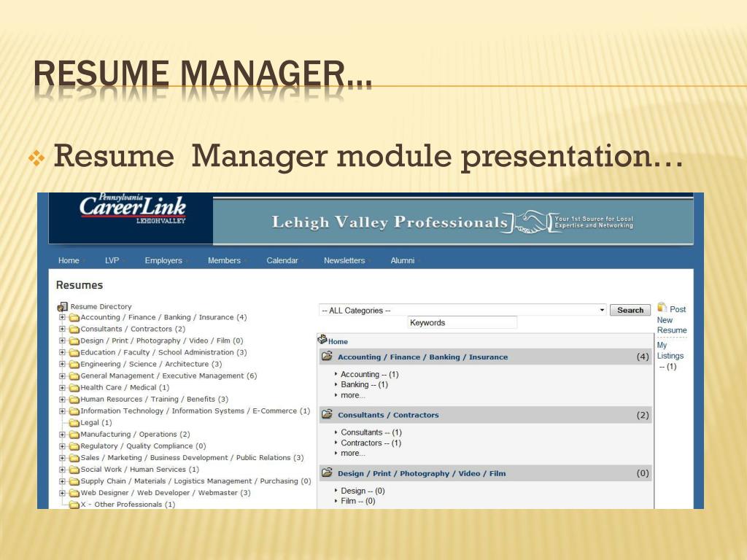Open the Employers menu
The width and height of the screenshot is (747, 560).
pos(163,260)
